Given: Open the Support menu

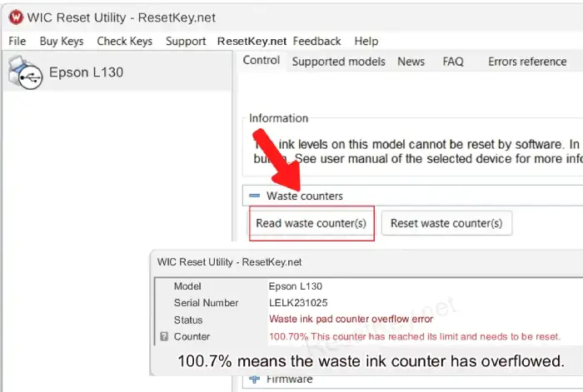Looking at the screenshot, I should pos(185,41).
